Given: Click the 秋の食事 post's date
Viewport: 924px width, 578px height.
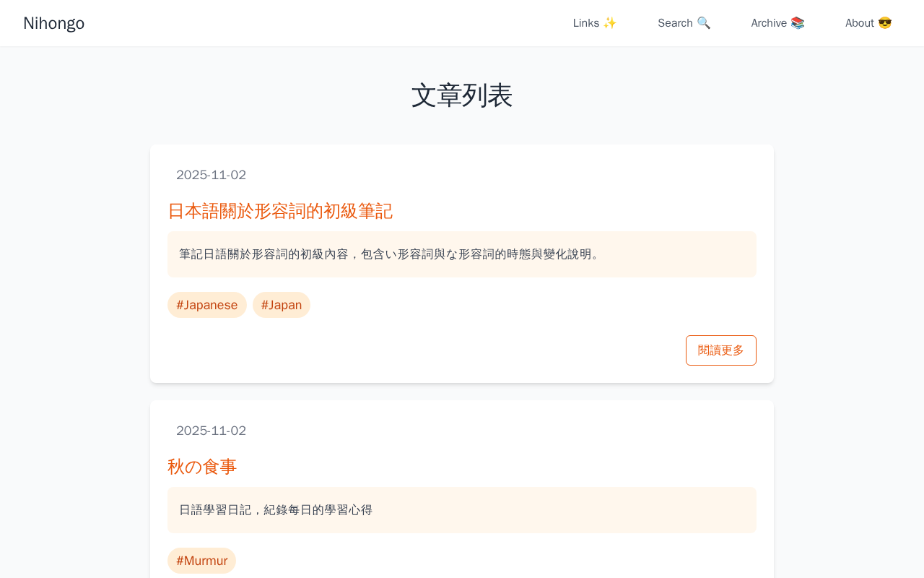Looking at the screenshot, I should click(x=211, y=431).
